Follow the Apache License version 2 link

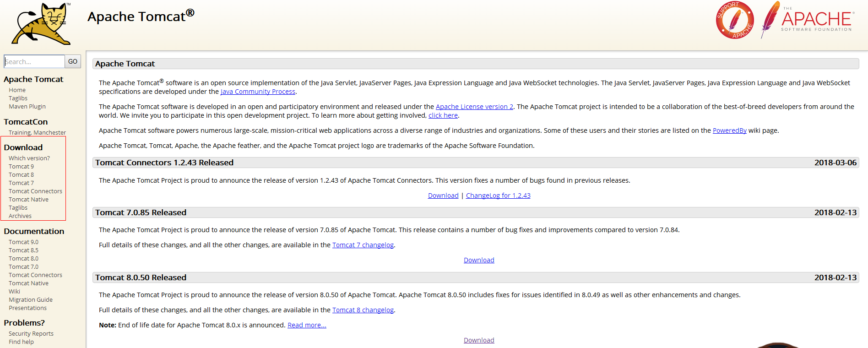pyautogui.click(x=474, y=107)
